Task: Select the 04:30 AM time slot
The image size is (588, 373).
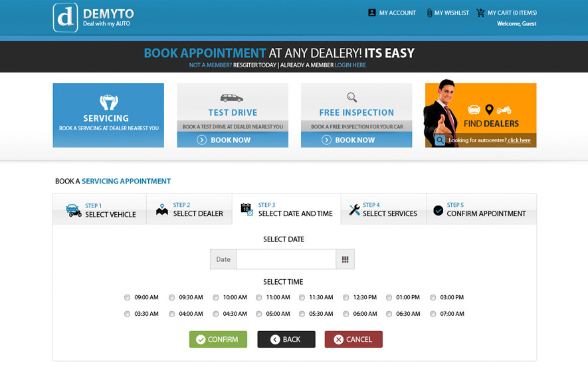Action: coord(216,314)
